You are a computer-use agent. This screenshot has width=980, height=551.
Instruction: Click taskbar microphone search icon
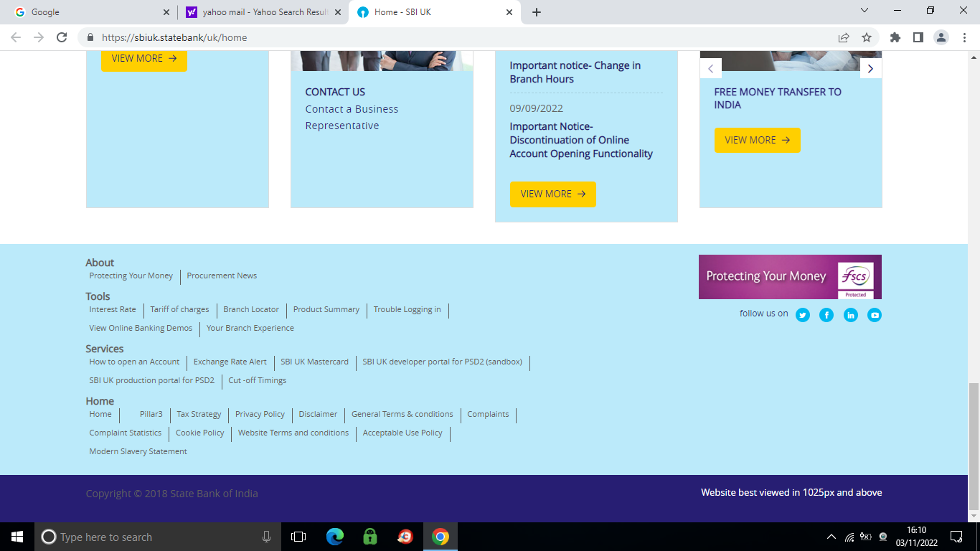pos(266,537)
